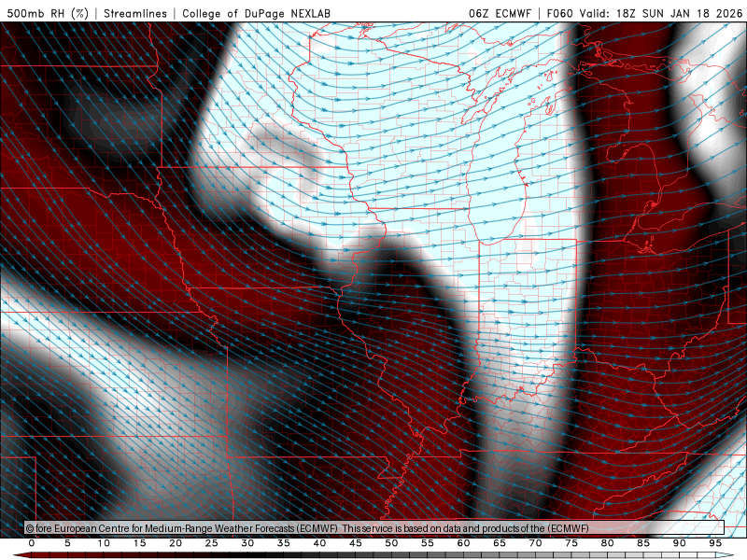Click the '70' label on the RH scale
The width and height of the screenshot is (747, 560).
[535, 543]
